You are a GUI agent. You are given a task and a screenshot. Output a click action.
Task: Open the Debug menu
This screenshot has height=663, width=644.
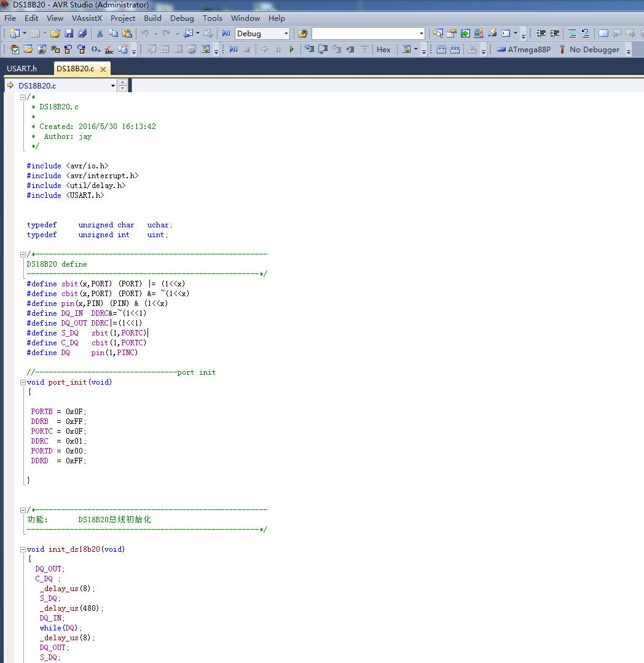(x=182, y=18)
